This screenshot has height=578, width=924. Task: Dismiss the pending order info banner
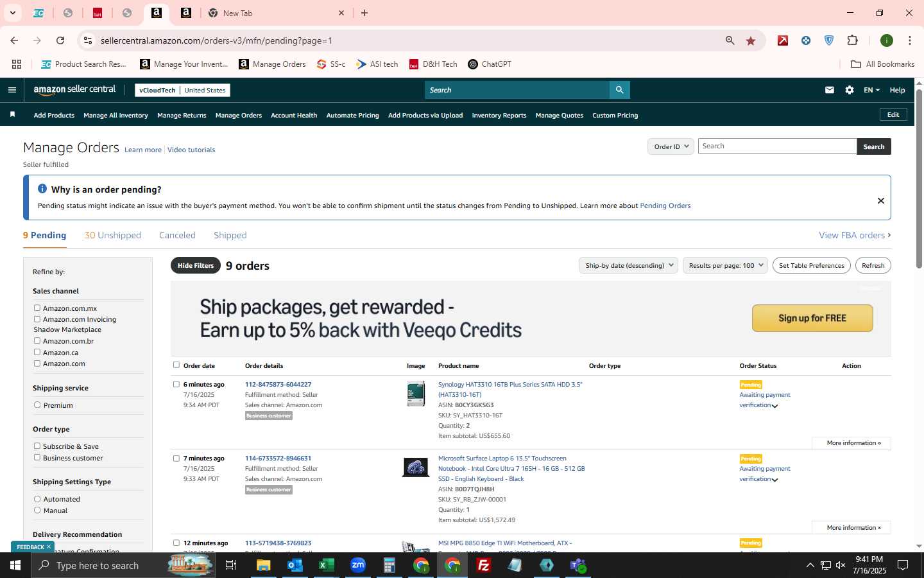click(x=881, y=200)
